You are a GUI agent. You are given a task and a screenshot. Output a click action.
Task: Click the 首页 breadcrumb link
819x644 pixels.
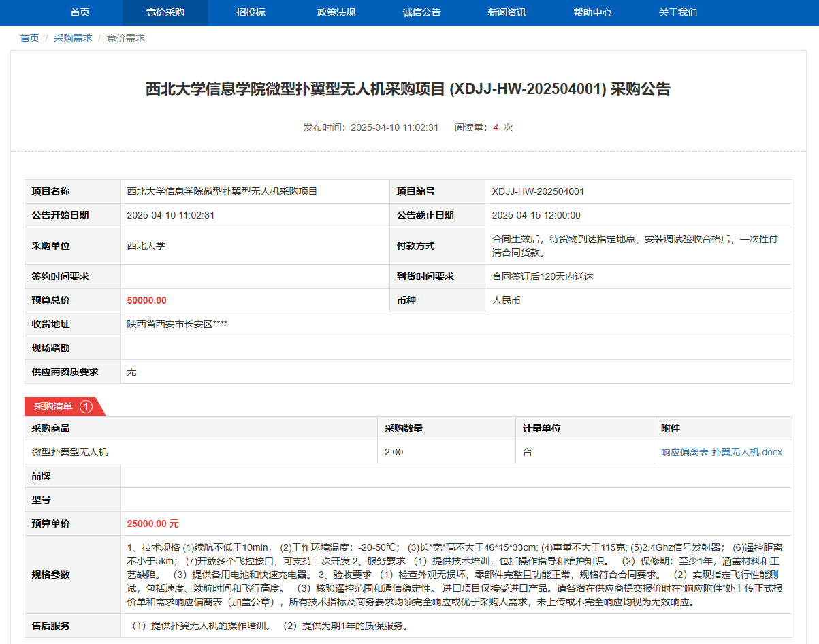click(30, 38)
